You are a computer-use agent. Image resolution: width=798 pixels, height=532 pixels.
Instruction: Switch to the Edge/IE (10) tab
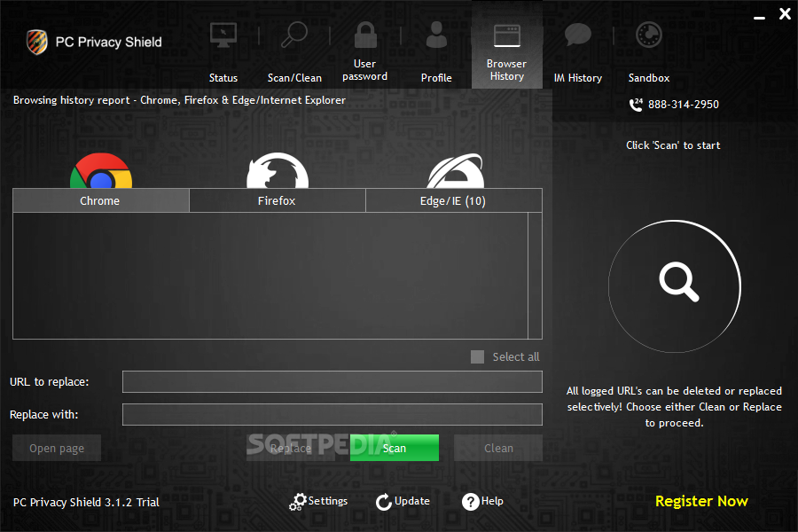tap(454, 200)
